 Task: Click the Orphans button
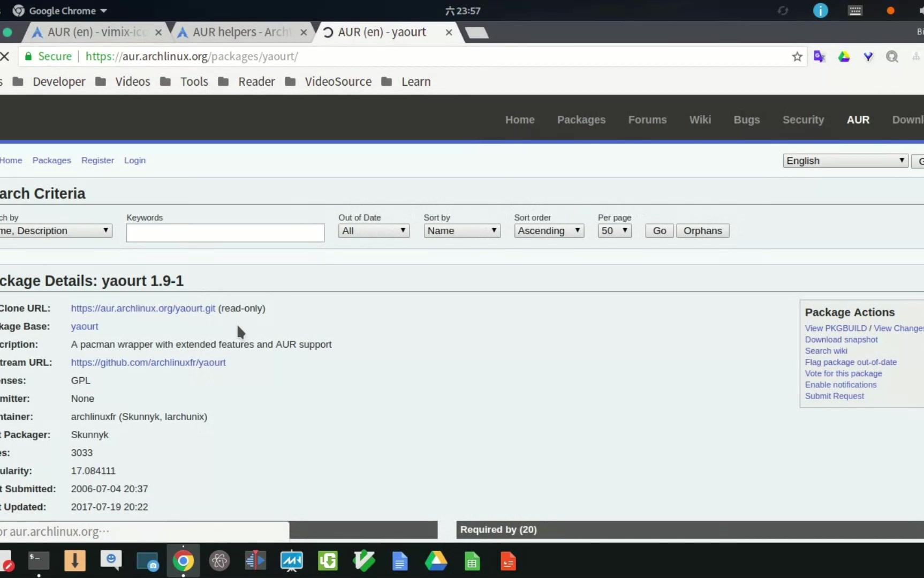(x=702, y=231)
